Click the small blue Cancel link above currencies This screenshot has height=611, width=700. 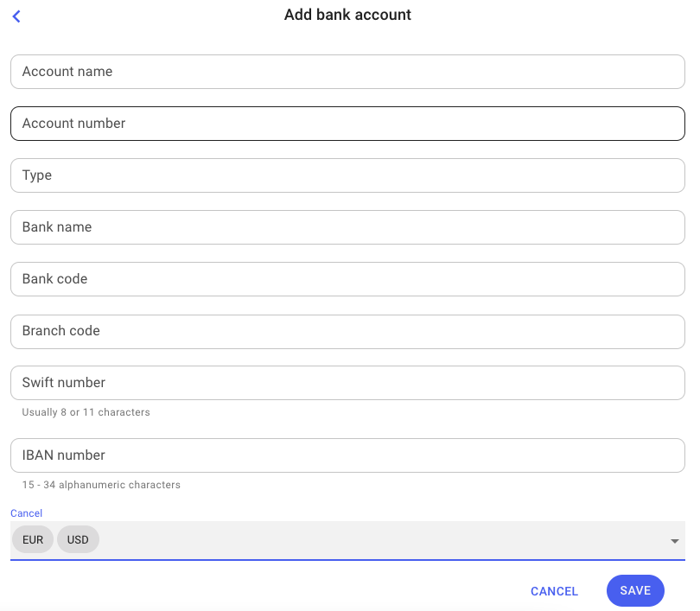pos(26,513)
